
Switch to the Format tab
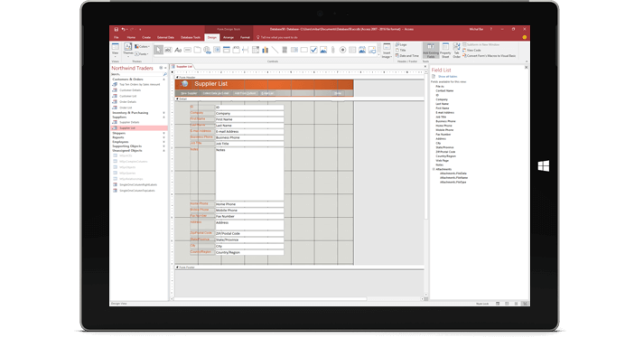pos(245,37)
